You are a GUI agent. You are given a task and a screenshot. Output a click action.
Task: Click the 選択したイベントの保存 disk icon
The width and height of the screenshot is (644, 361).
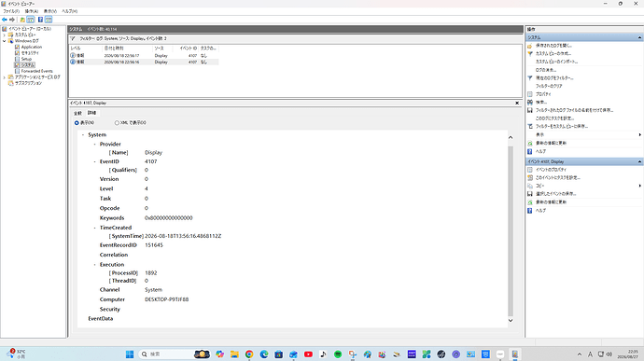530,194
